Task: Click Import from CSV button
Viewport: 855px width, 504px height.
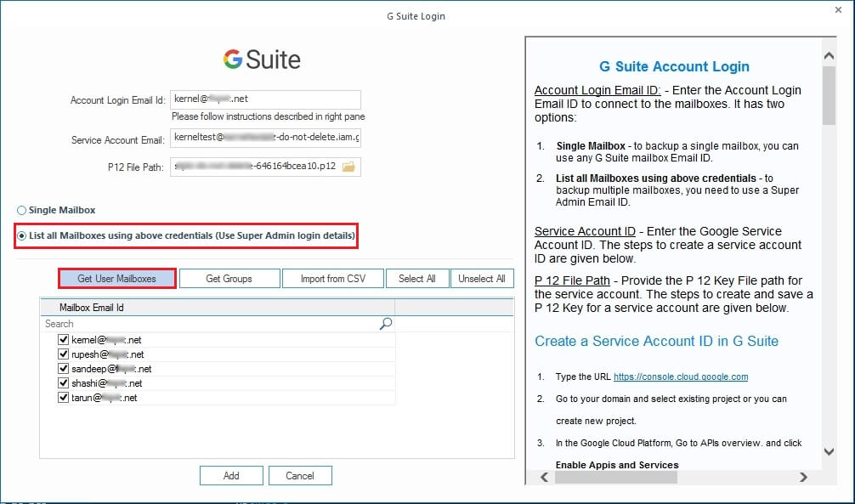Action: click(x=333, y=278)
